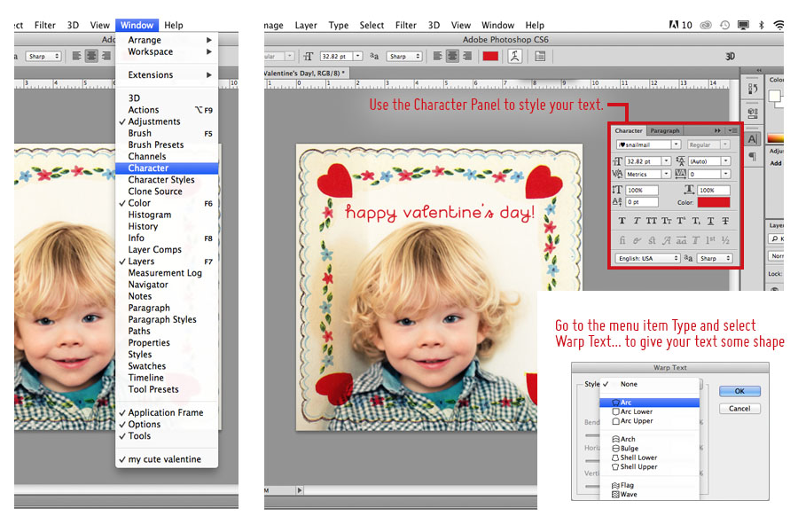Image resolution: width=798 pixels, height=532 pixels.
Task: Click the happy valentine's day! text on canvas
Action: 440,212
